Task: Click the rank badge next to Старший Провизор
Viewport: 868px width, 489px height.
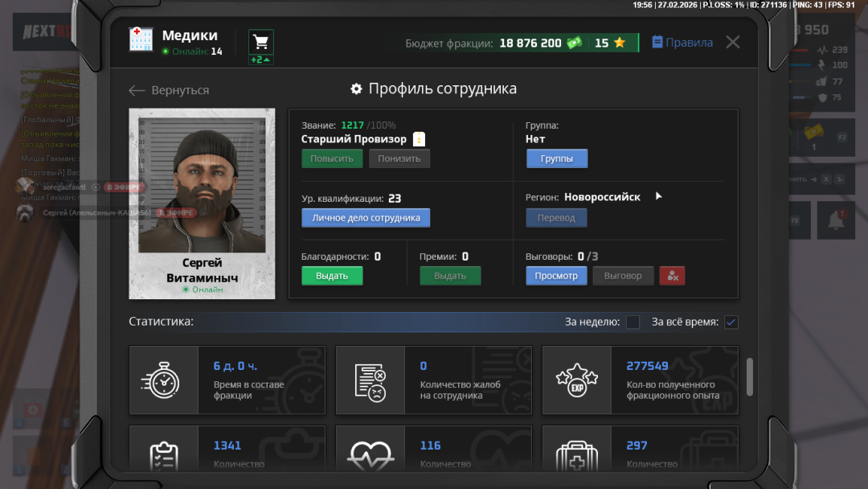Action: click(419, 139)
